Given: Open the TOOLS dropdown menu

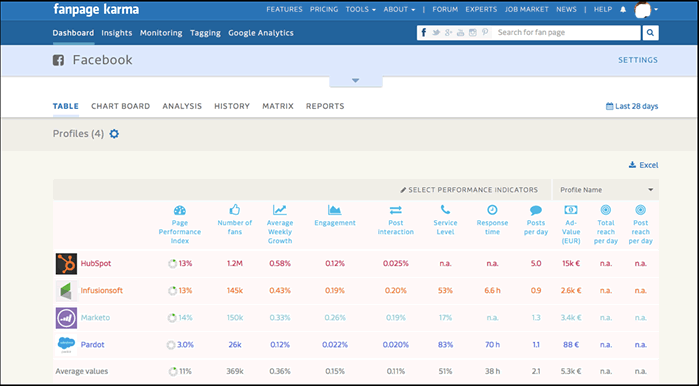Looking at the screenshot, I should pos(361,9).
